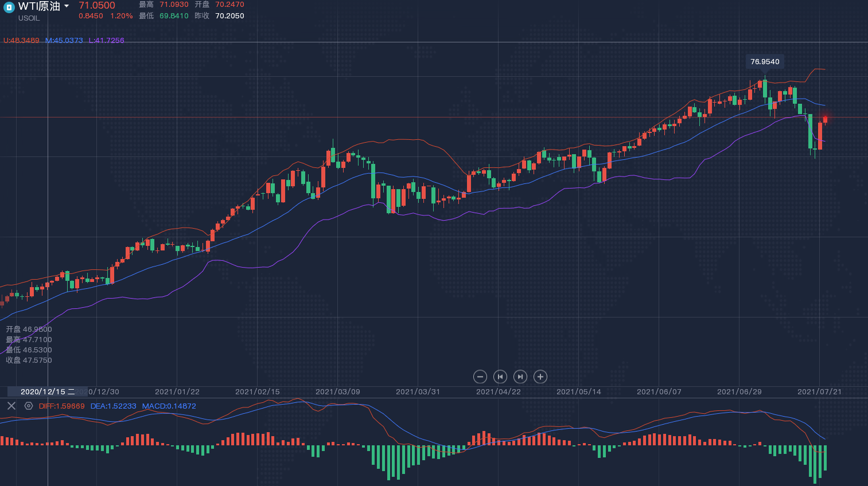Click the DEA:1.52233 indicator label
Screen dimensions: 868x486
click(113, 406)
